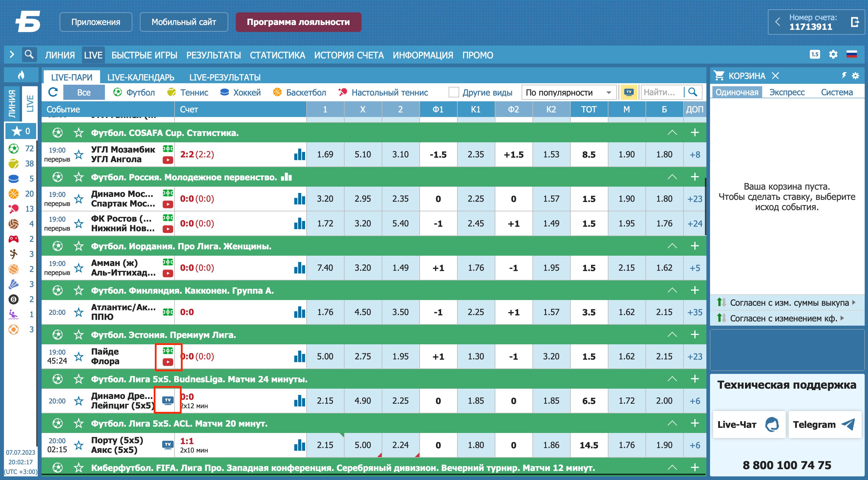The height and width of the screenshot is (480, 868).
Task: Open the По популярности sorting dropdown
Action: click(569, 92)
